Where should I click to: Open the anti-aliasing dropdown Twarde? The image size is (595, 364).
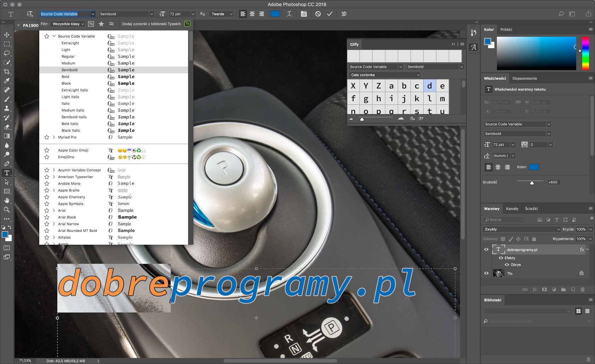(x=222, y=14)
